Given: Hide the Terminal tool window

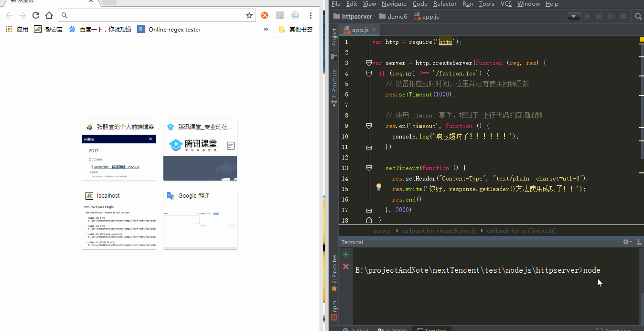Looking at the screenshot, I should click(x=639, y=242).
